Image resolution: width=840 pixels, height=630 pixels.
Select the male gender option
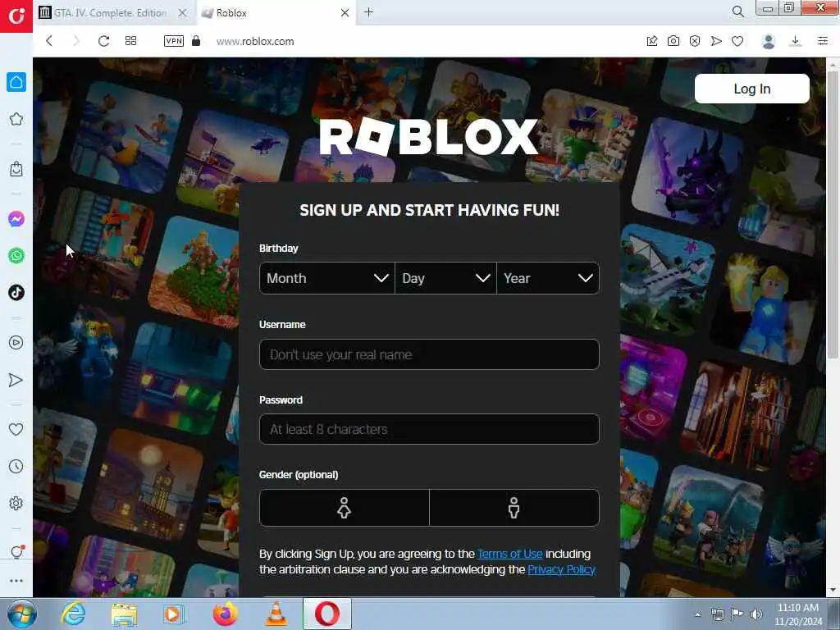(514, 508)
